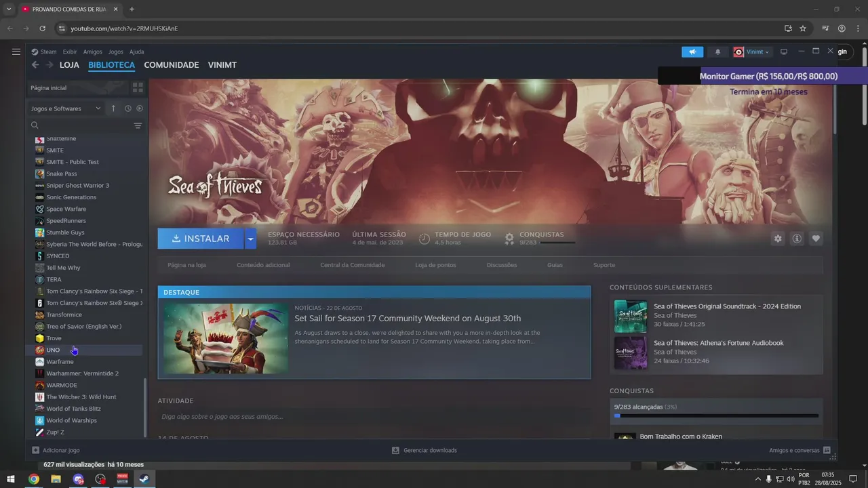Open the Loja de pontos tab
This screenshot has width=868, height=488.
[x=435, y=265]
